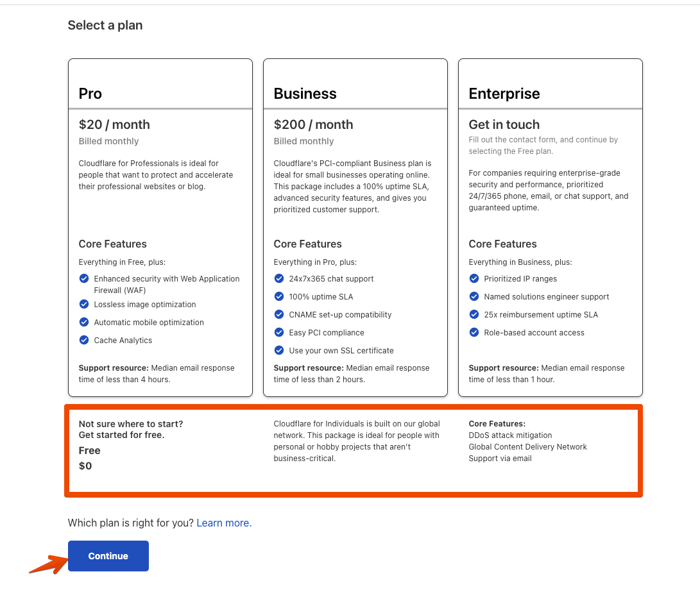Viewport: 700px width, 590px height.
Task: Select the Enterprise plan card heading
Action: coord(504,94)
